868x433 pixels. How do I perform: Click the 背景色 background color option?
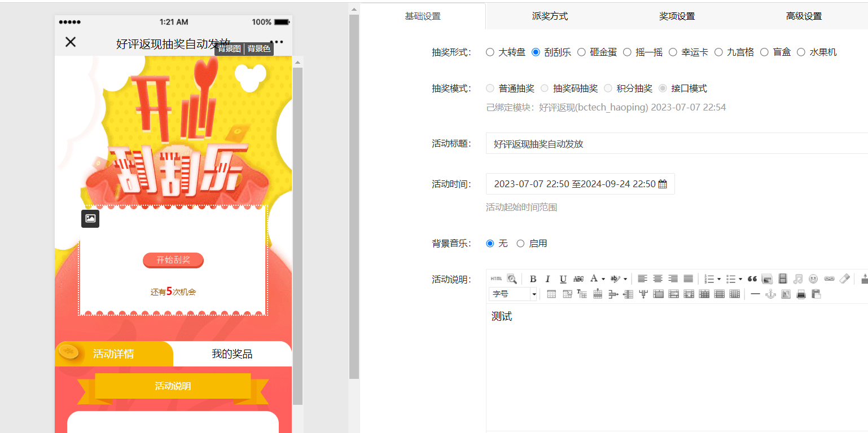click(259, 49)
